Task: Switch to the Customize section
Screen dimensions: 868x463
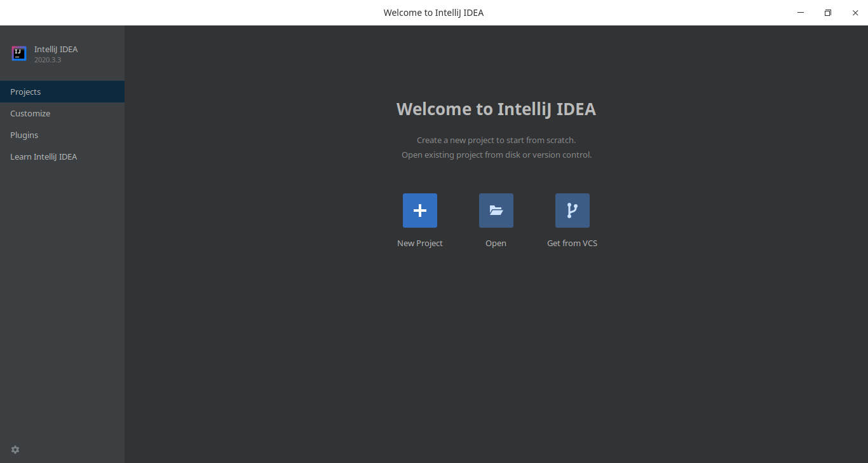Action: pos(30,113)
